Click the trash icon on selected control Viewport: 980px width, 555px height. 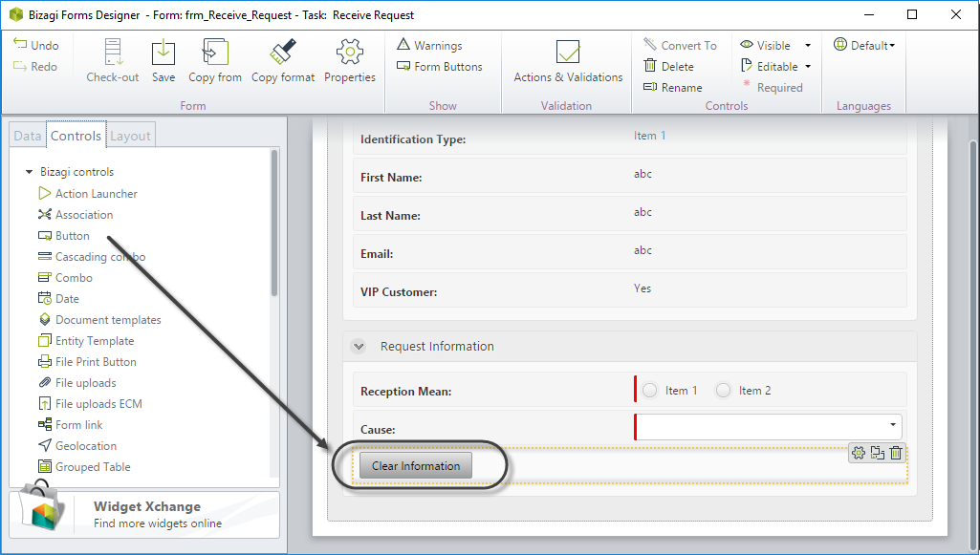(x=896, y=453)
